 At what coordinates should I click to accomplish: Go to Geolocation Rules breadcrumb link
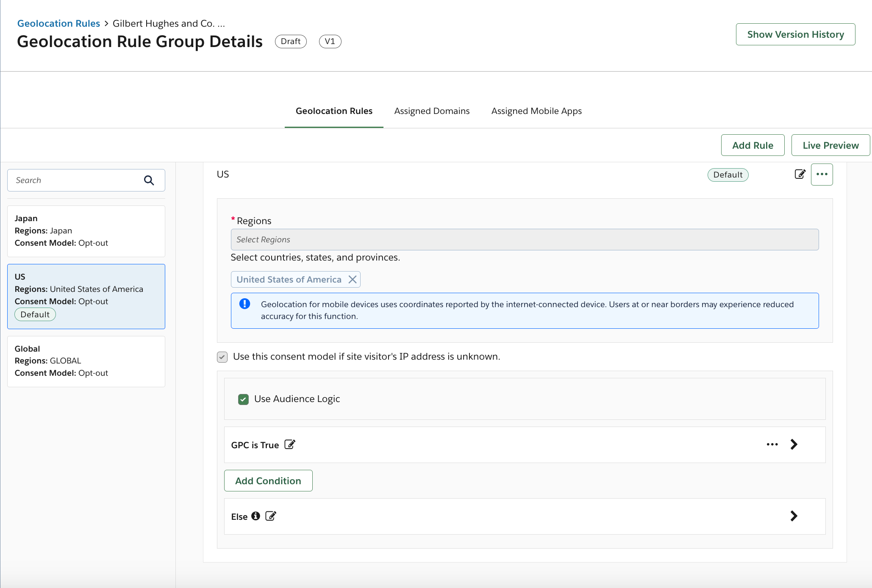[58, 23]
